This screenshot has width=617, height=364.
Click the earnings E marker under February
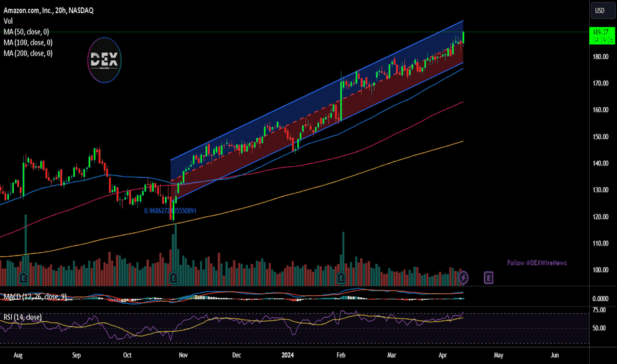(x=341, y=278)
